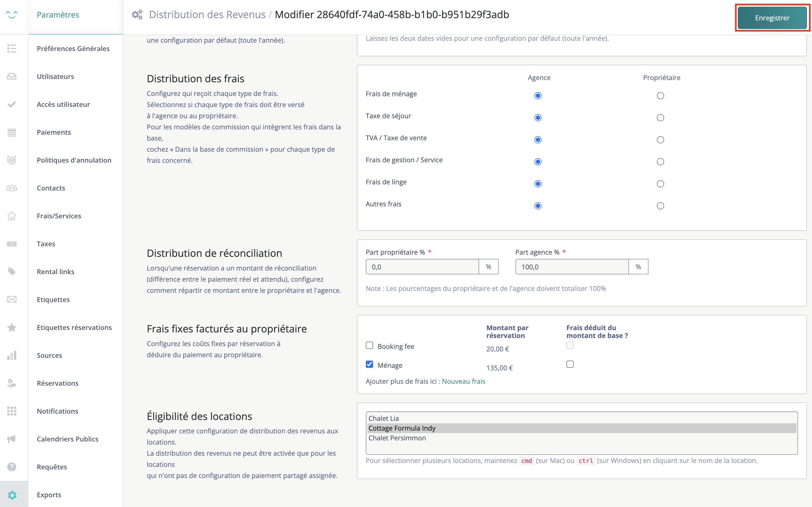Image resolution: width=812 pixels, height=507 pixels.
Task: Open the Nouveau frais link
Action: coord(463,381)
